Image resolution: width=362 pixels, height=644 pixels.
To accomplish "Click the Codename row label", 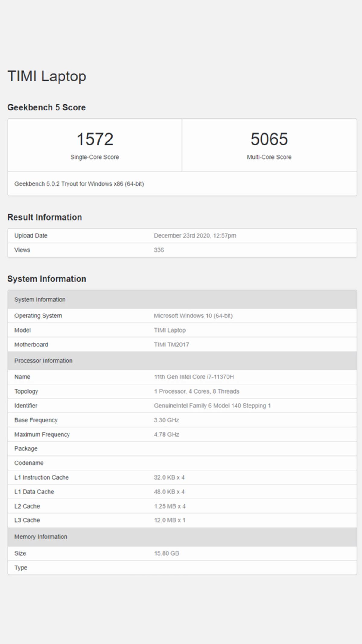I will [29, 463].
